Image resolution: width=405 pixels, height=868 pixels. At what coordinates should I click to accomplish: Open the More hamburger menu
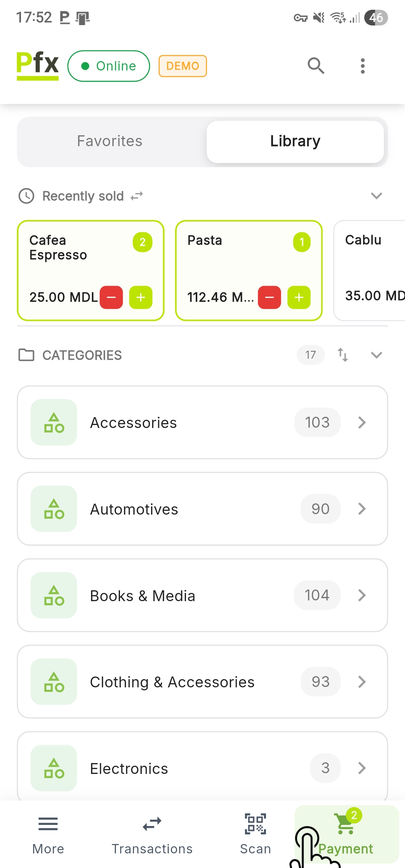coord(48,824)
